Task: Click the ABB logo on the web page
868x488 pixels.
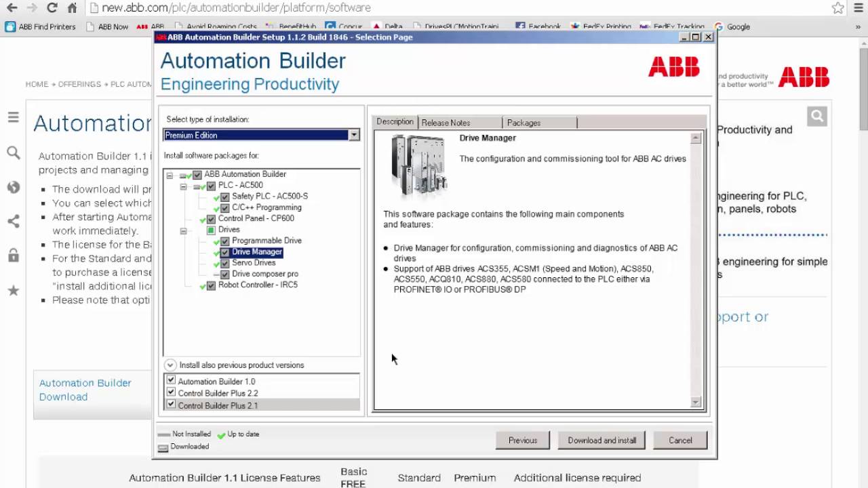Action: click(804, 77)
